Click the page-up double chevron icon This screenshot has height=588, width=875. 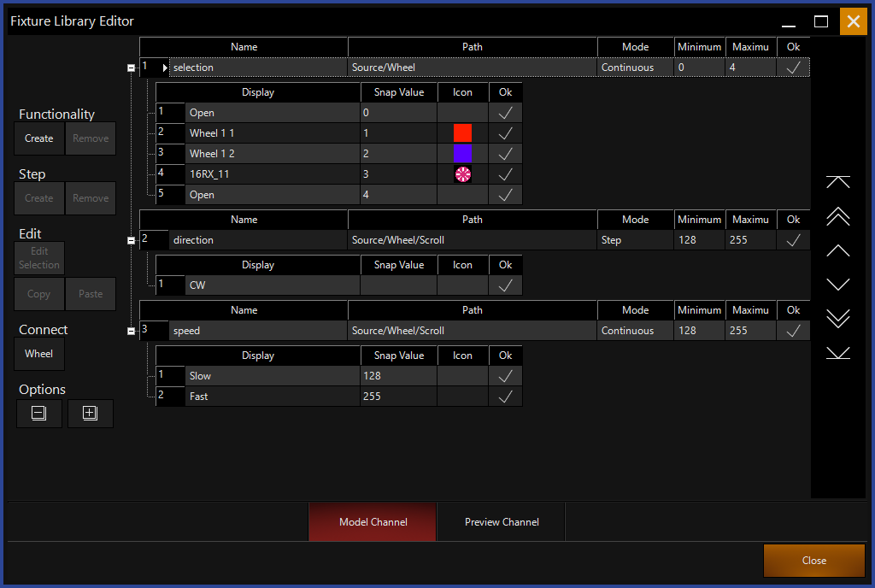pyautogui.click(x=838, y=216)
